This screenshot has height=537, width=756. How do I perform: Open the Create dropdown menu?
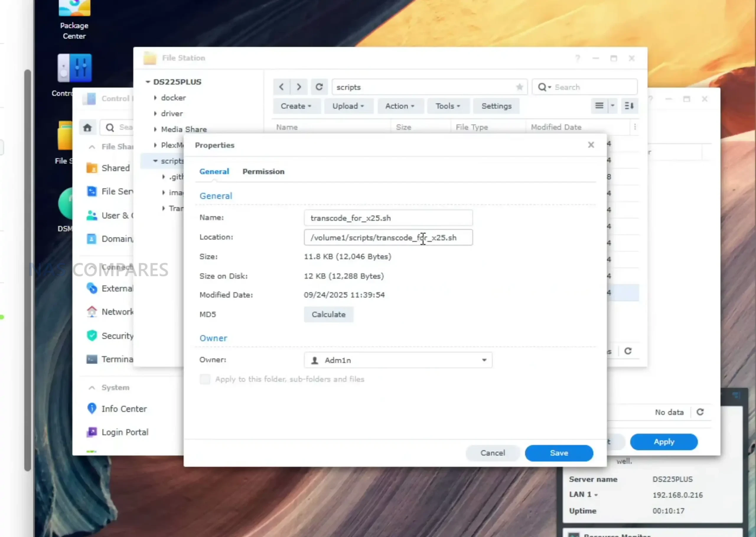click(x=296, y=106)
